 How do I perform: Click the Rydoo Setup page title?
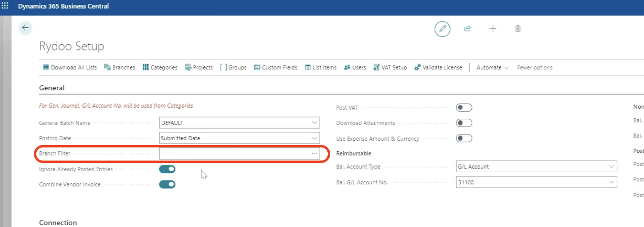[72, 47]
